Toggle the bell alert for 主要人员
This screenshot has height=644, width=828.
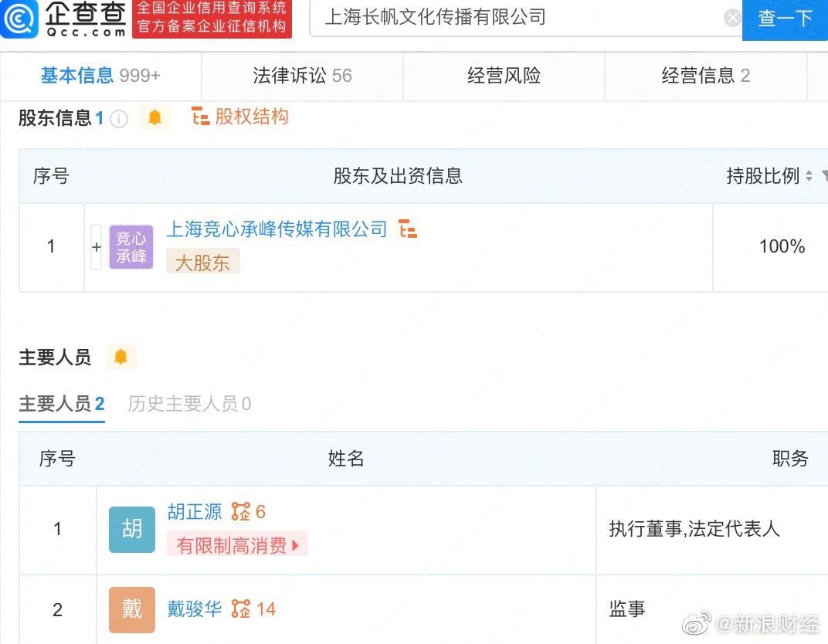[x=120, y=357]
